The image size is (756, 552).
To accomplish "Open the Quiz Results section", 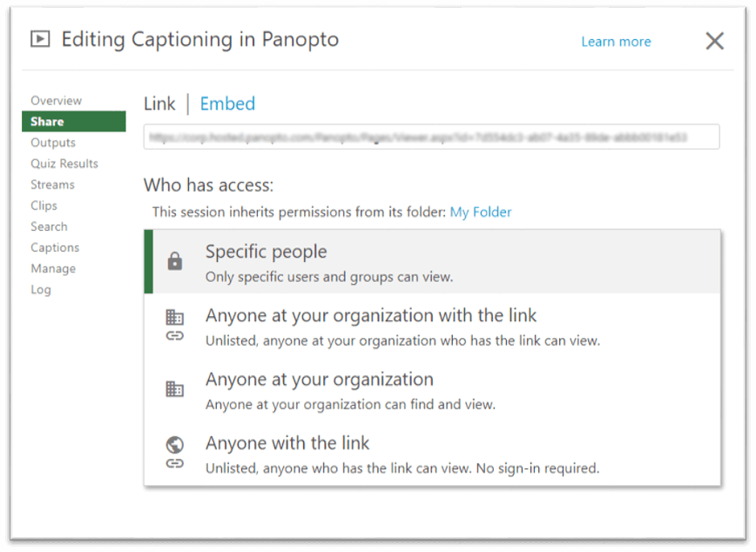I will 64,164.
